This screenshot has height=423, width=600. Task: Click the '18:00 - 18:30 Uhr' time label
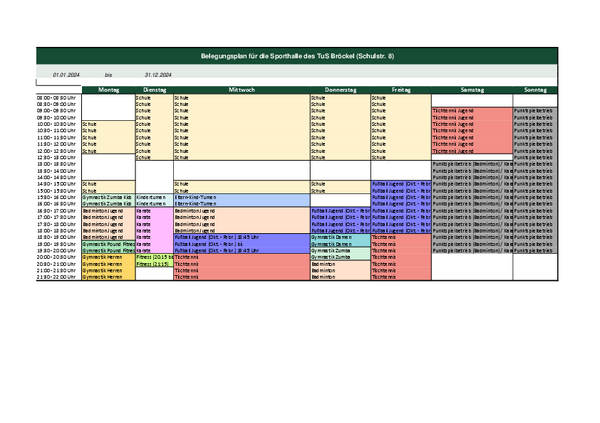pyautogui.click(x=56, y=230)
